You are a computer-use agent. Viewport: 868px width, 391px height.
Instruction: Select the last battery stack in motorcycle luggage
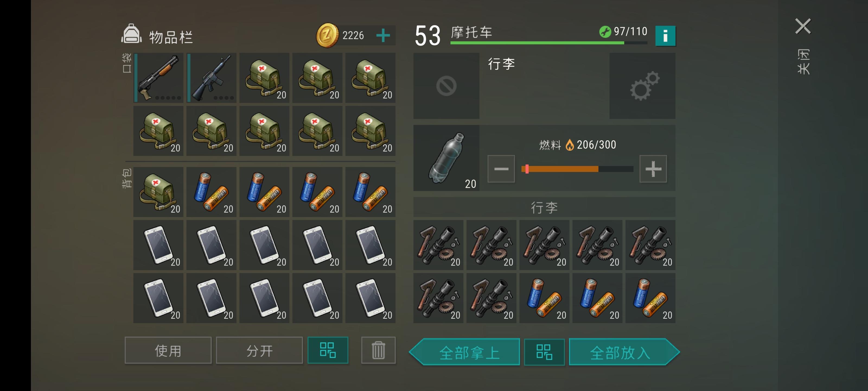(650, 298)
